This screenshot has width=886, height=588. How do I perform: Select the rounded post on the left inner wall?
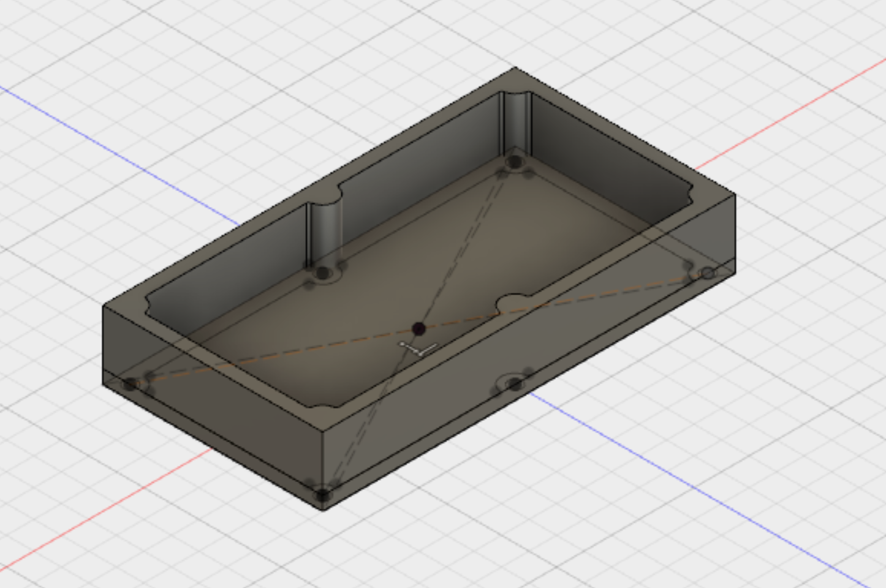(x=324, y=233)
